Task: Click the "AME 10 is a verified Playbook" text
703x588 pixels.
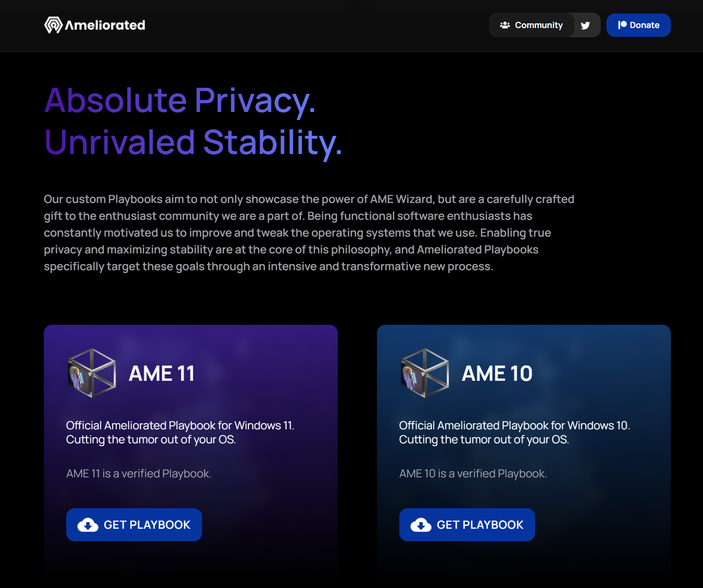Action: click(x=473, y=474)
